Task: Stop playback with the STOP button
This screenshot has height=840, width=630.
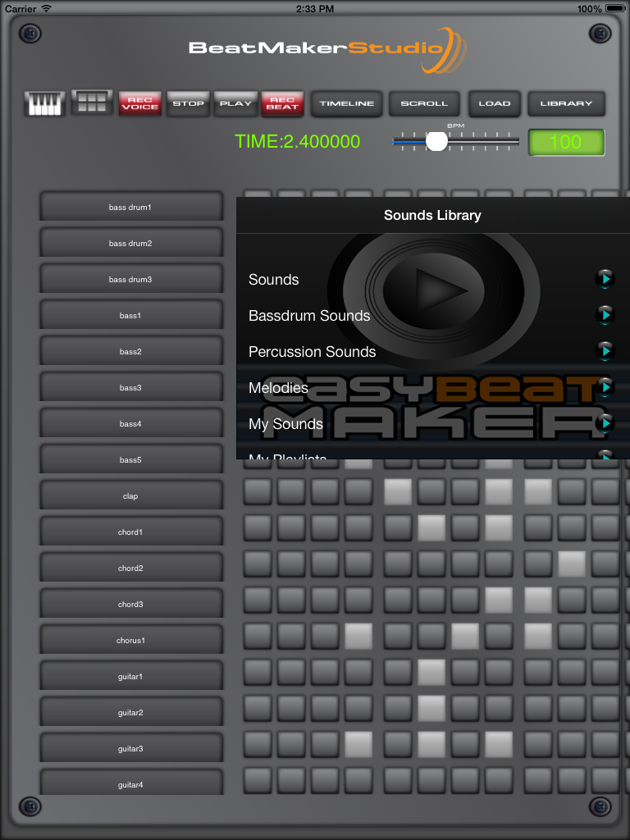Action: pos(188,103)
